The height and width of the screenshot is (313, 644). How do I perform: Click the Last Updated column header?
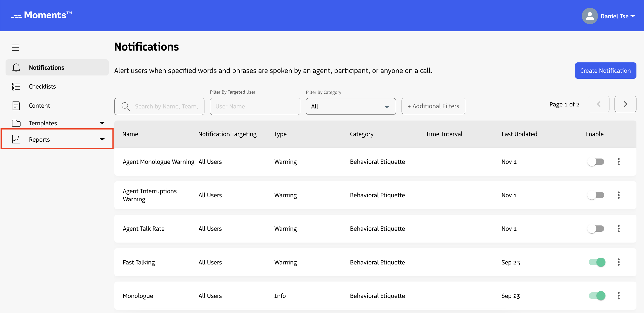tap(519, 134)
